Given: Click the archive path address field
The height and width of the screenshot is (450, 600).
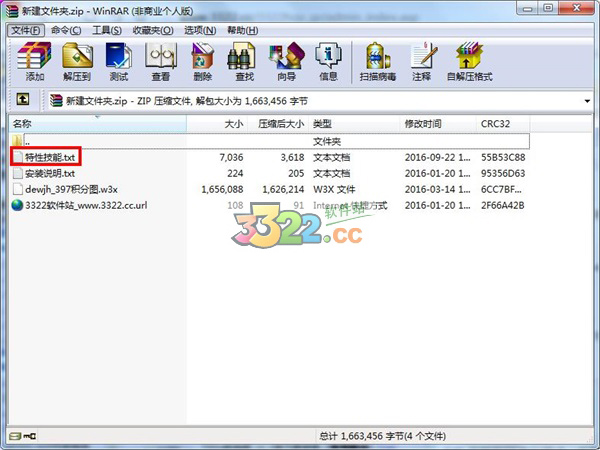Looking at the screenshot, I should click(318, 101).
